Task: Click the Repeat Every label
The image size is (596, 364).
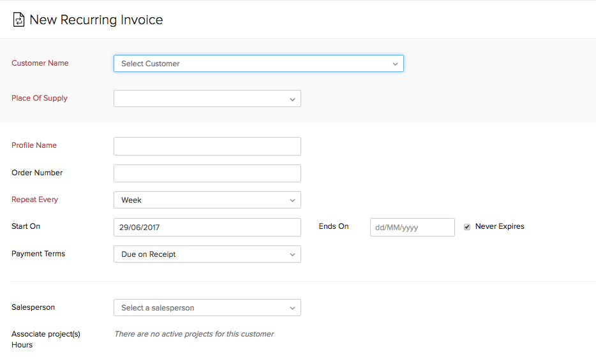Action: click(x=34, y=200)
